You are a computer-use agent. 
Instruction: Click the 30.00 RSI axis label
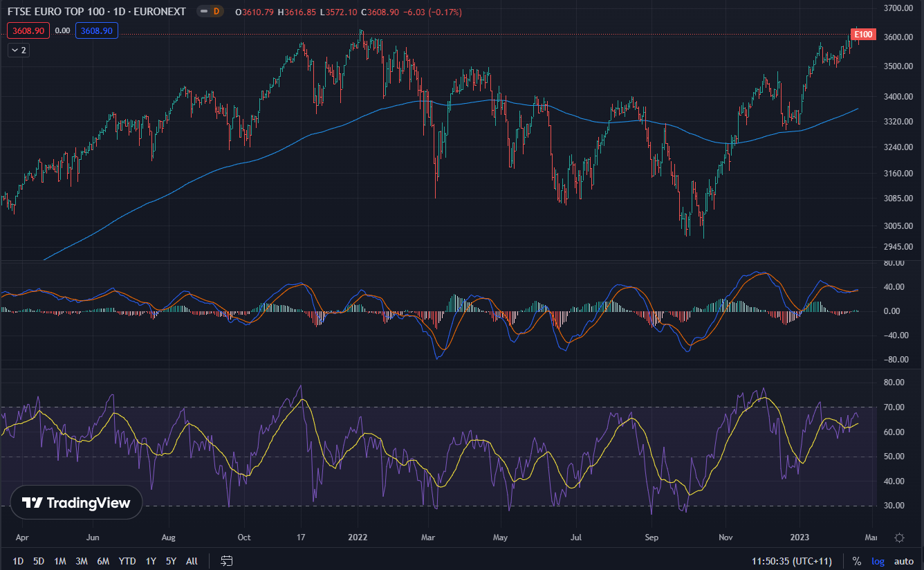point(895,506)
